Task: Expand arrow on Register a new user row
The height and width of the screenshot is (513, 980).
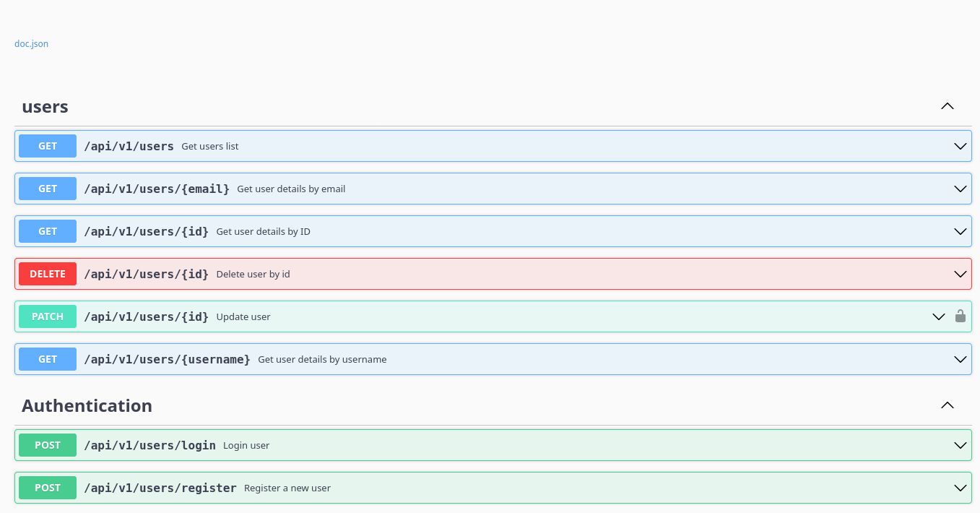Action: click(x=960, y=488)
